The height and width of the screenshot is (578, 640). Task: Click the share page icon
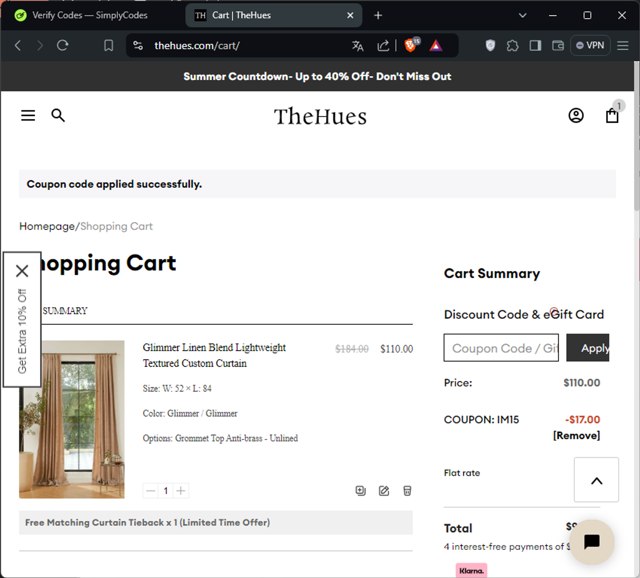(x=383, y=46)
